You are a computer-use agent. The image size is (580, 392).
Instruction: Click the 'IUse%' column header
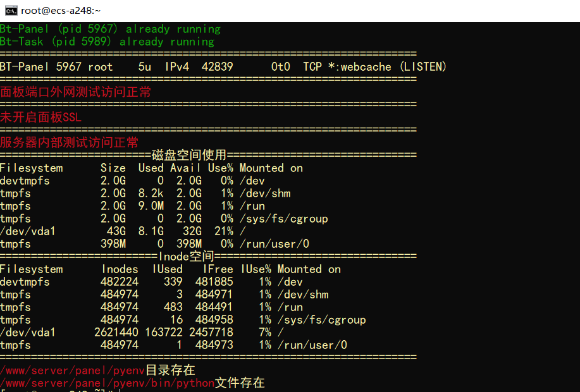pos(256,269)
